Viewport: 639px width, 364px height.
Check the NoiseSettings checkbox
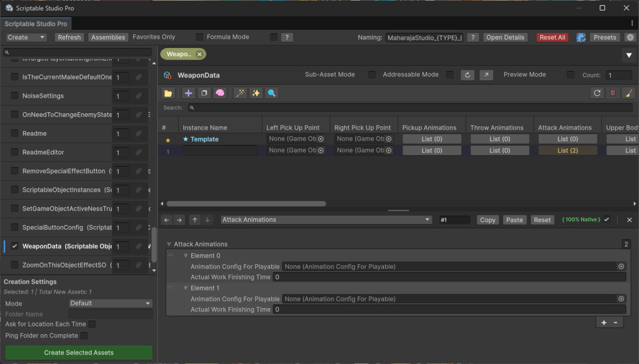[15, 96]
